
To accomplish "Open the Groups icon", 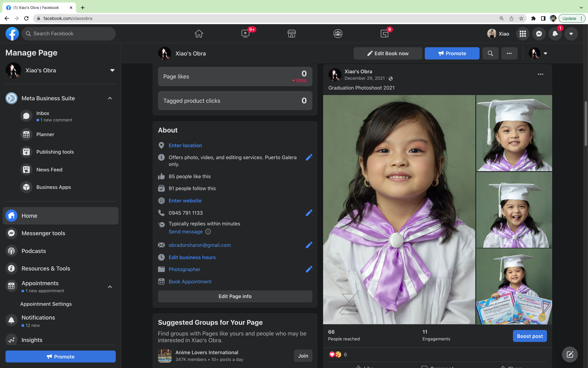I will click(x=338, y=34).
